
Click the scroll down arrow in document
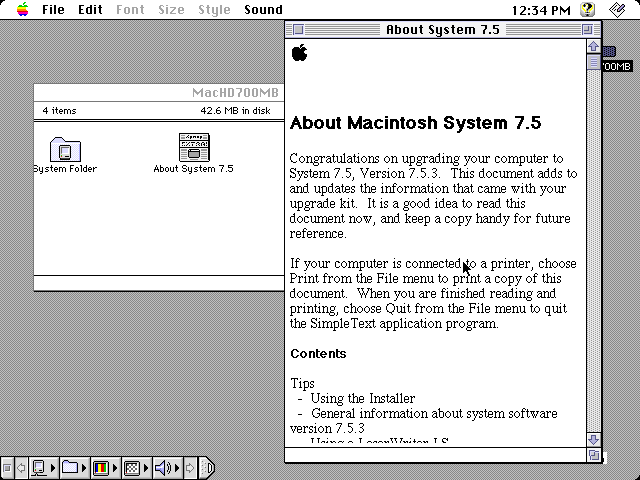tap(594, 440)
